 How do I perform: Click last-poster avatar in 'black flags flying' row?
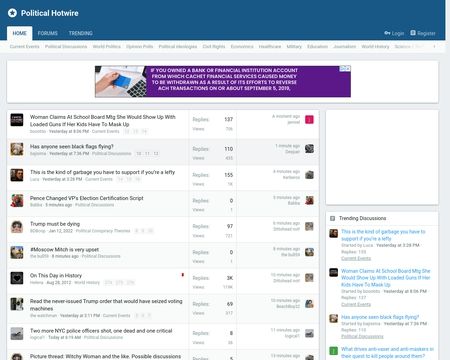309,149
